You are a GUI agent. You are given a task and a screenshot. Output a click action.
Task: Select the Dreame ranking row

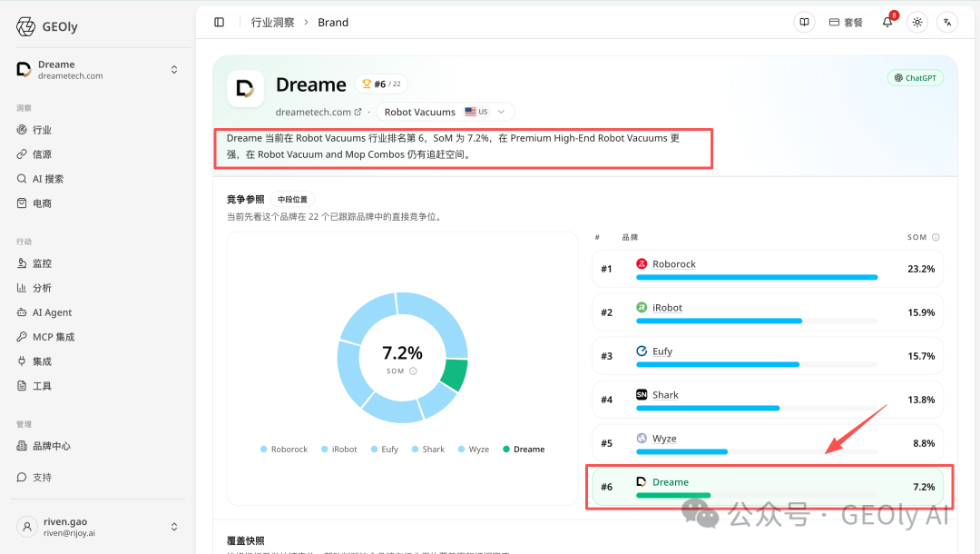(x=768, y=487)
